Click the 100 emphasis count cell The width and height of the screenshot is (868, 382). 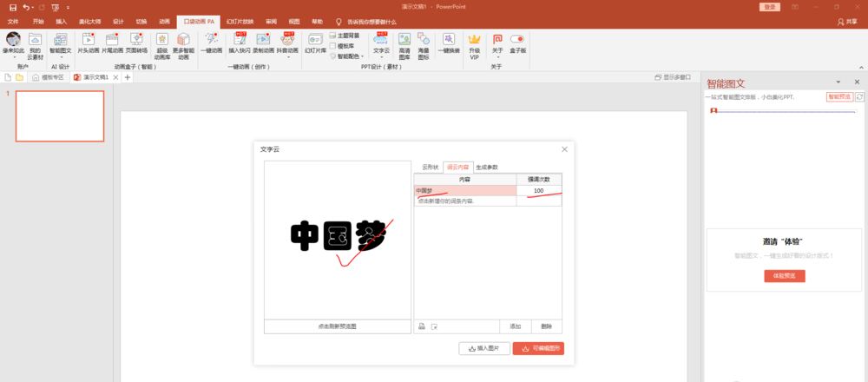point(539,190)
